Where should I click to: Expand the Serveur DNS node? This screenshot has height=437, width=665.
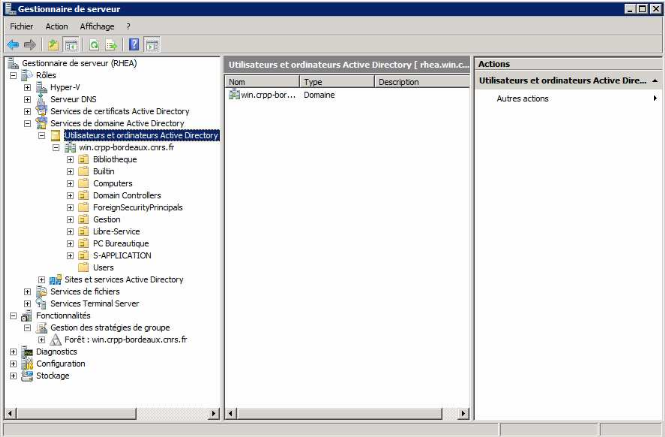pos(28,99)
